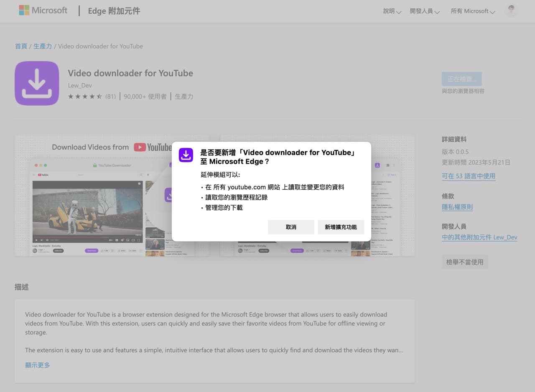Click the 正在檢查 install button

pos(461,79)
